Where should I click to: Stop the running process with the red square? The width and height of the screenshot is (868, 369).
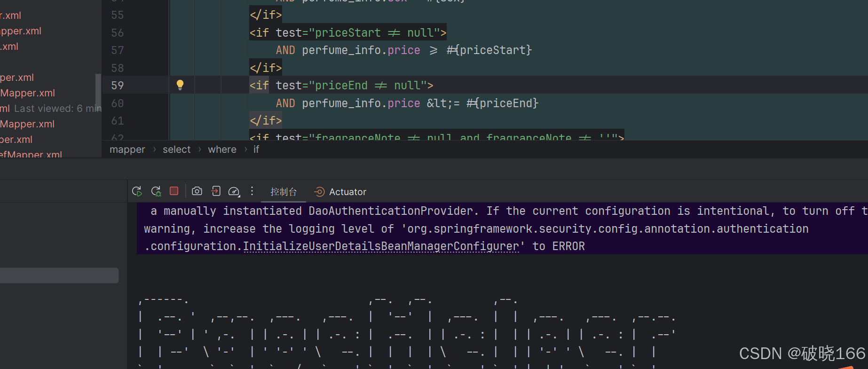174,191
